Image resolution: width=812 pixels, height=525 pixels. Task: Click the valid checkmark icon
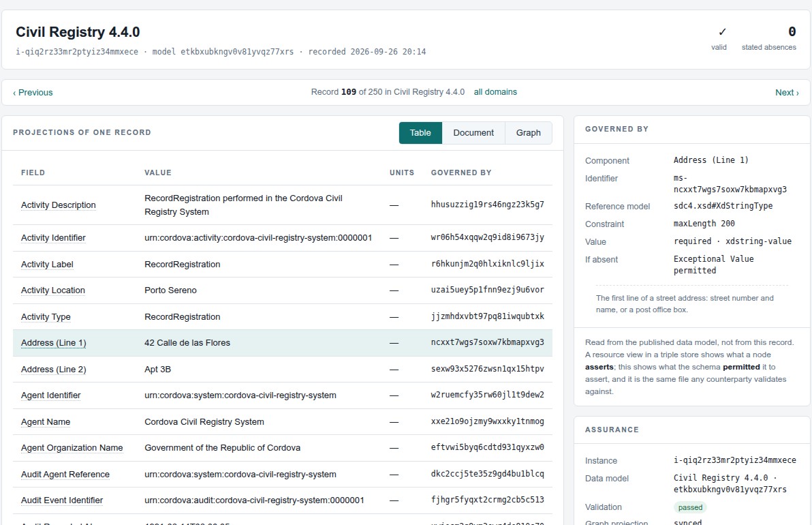[x=722, y=31]
